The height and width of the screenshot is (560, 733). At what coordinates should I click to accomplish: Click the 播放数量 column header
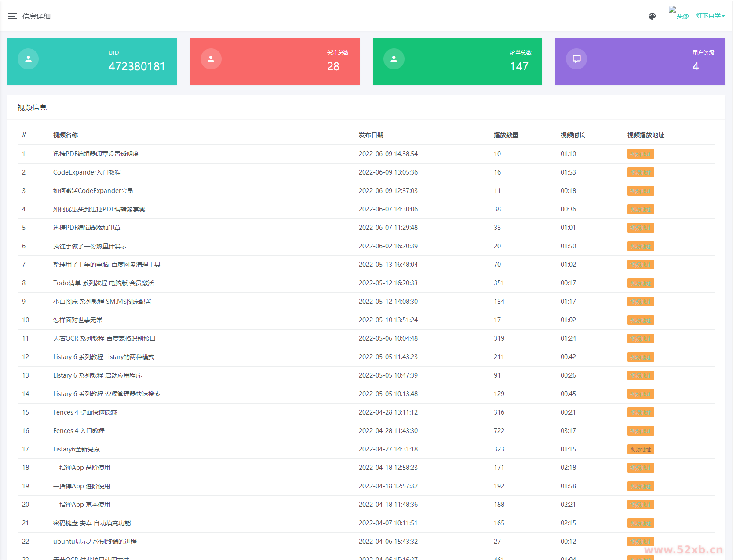506,135
